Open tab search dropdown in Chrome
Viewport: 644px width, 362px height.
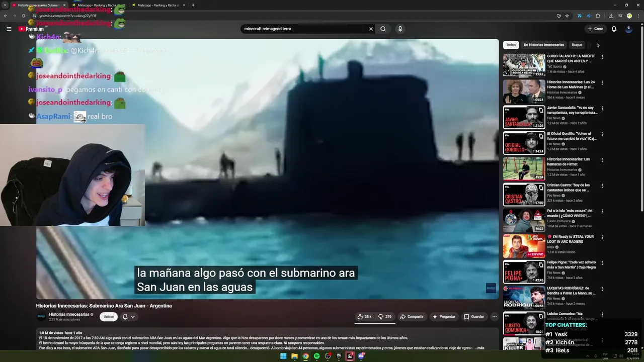click(4, 5)
